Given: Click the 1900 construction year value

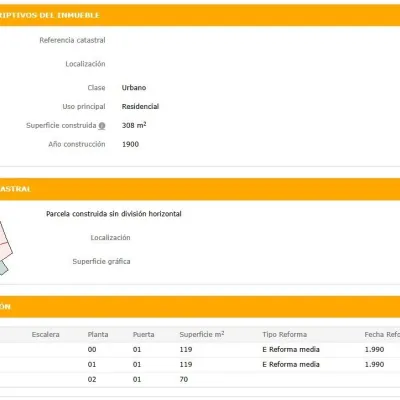Looking at the screenshot, I should [x=130, y=144].
